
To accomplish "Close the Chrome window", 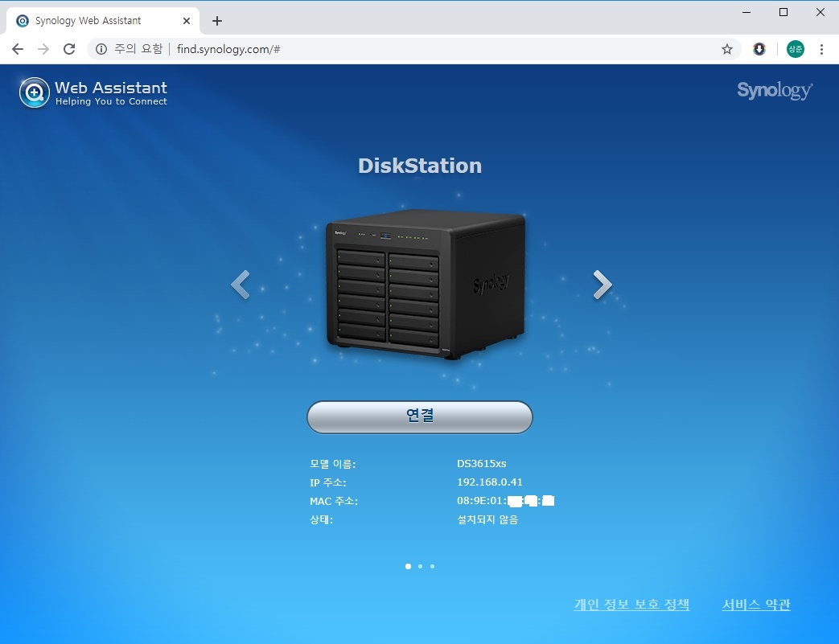I will click(820, 12).
